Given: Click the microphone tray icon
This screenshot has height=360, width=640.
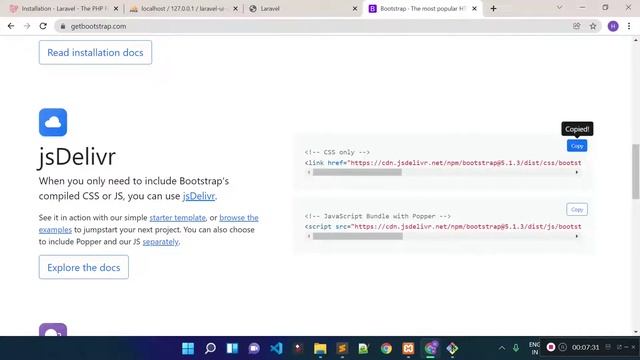Looking at the screenshot, I should pyautogui.click(x=516, y=348).
